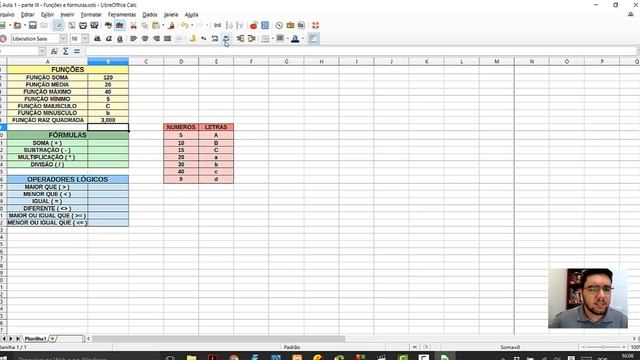
Task: Expand the Paste options arrow
Action: click(163, 25)
